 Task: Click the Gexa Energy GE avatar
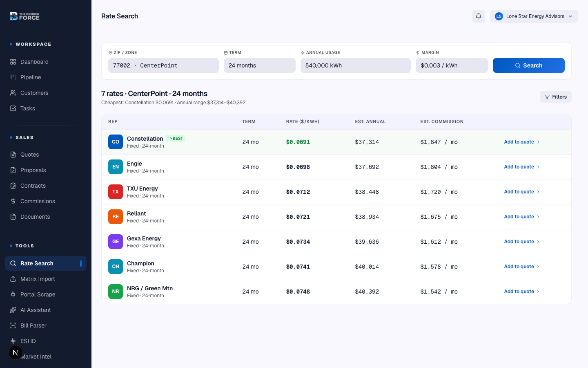coord(116,242)
